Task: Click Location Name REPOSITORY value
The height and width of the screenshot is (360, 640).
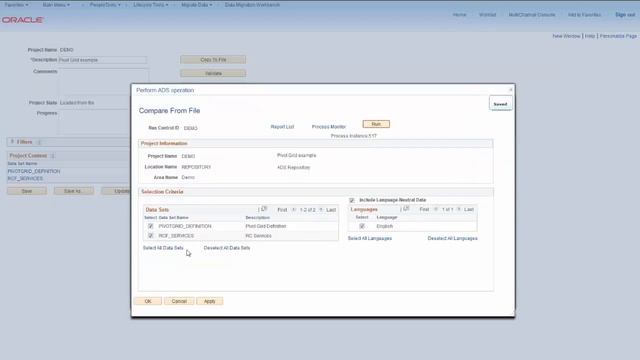Action: coord(196,167)
